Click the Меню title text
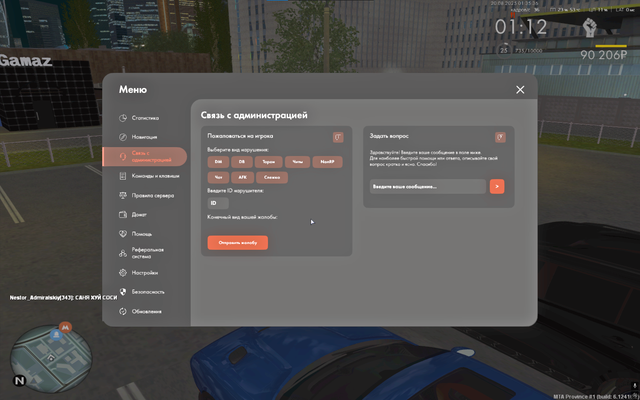This screenshot has height=400, width=640. click(133, 90)
